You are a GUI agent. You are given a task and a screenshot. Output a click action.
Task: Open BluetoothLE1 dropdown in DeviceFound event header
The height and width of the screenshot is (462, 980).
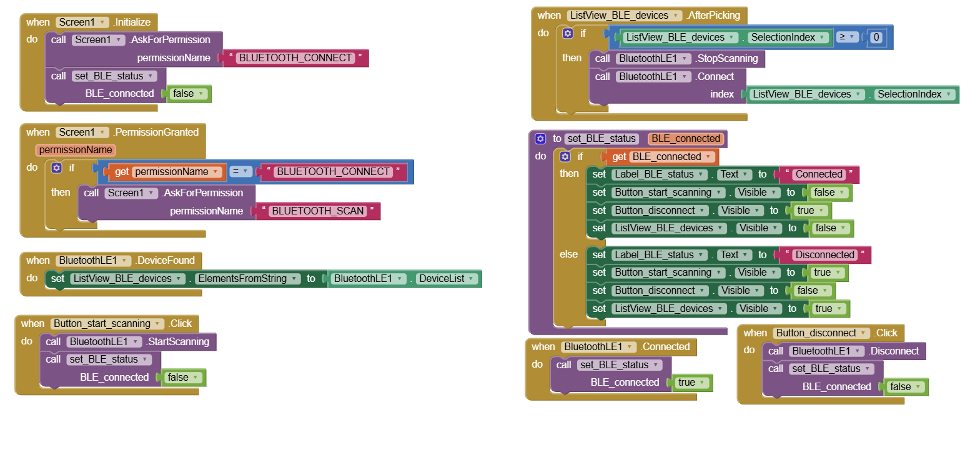(x=94, y=261)
